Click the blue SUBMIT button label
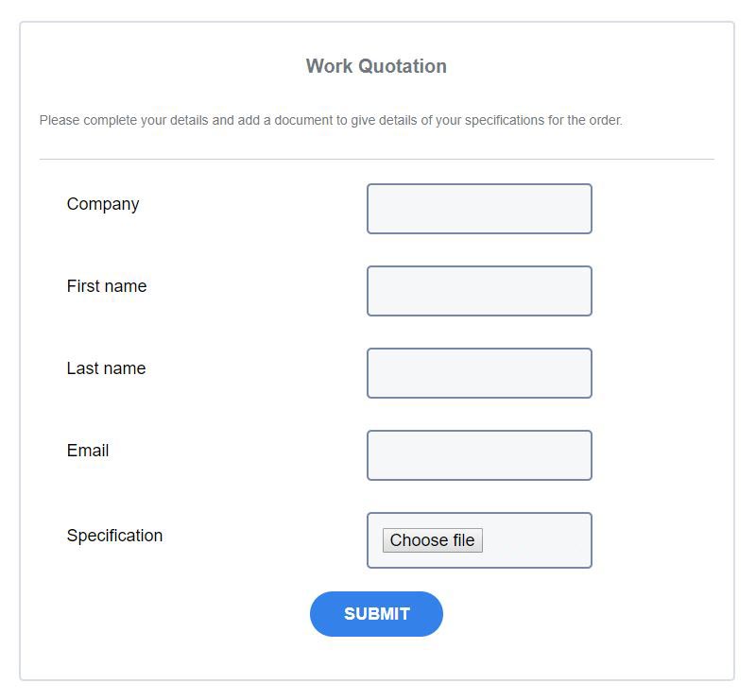This screenshot has width=756, height=700. point(376,613)
